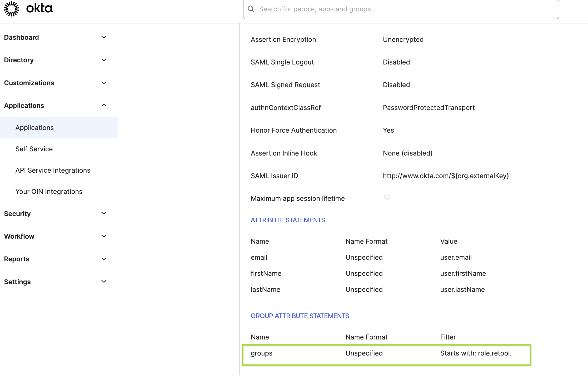Expand the Reports section chevron

pos(104,259)
